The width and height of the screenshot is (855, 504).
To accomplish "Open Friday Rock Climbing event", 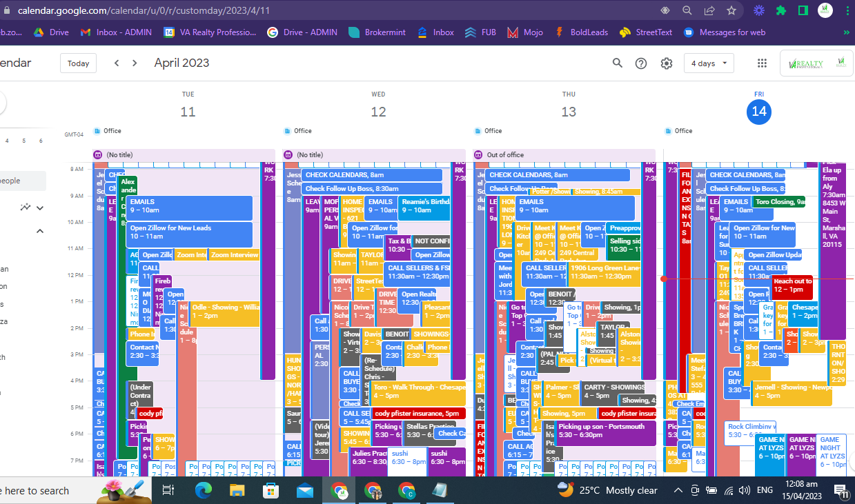I will coord(751,432).
